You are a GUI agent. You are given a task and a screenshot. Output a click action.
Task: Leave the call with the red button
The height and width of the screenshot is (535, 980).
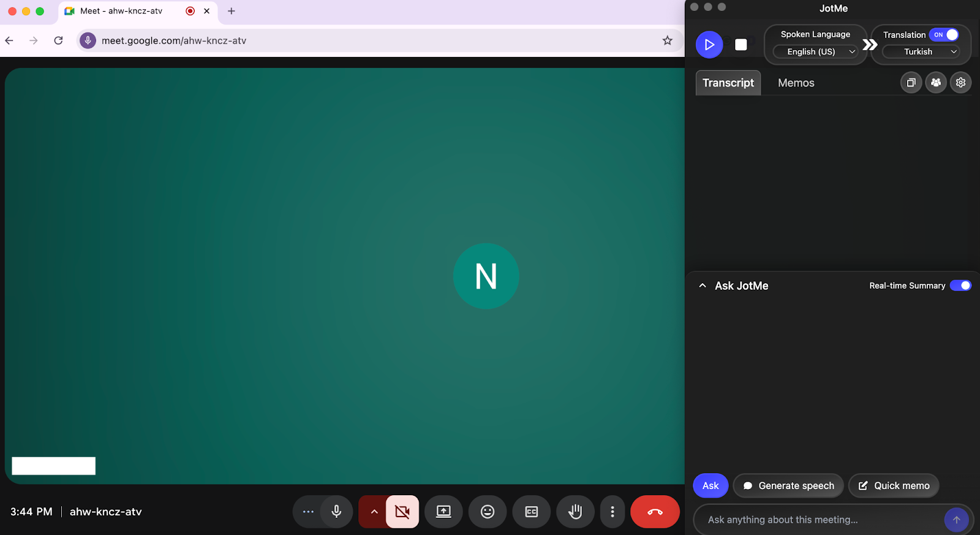click(655, 511)
